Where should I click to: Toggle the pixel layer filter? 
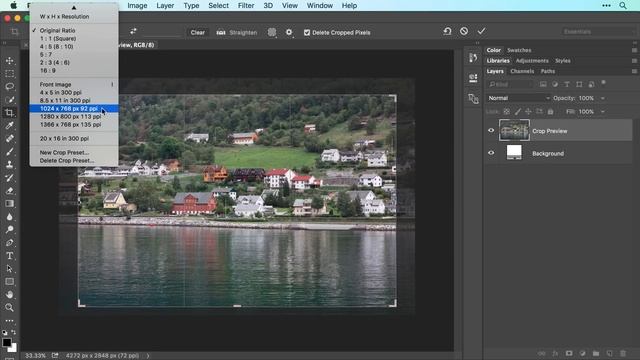click(x=543, y=84)
